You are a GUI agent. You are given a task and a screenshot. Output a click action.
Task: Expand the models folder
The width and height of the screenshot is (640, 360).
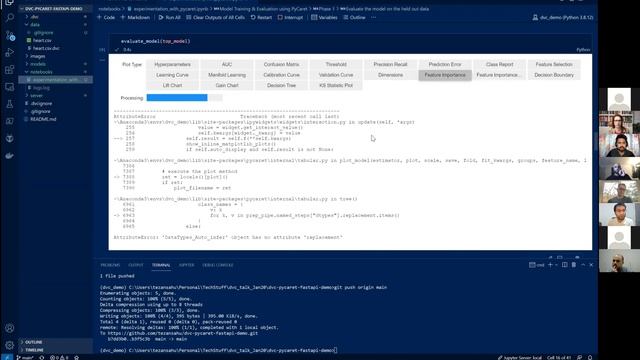tap(55, 64)
